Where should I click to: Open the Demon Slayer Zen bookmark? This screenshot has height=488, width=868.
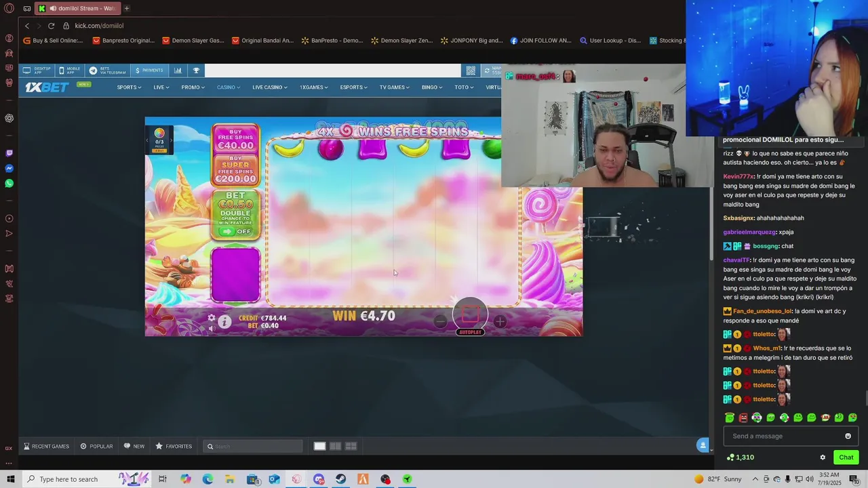click(401, 41)
